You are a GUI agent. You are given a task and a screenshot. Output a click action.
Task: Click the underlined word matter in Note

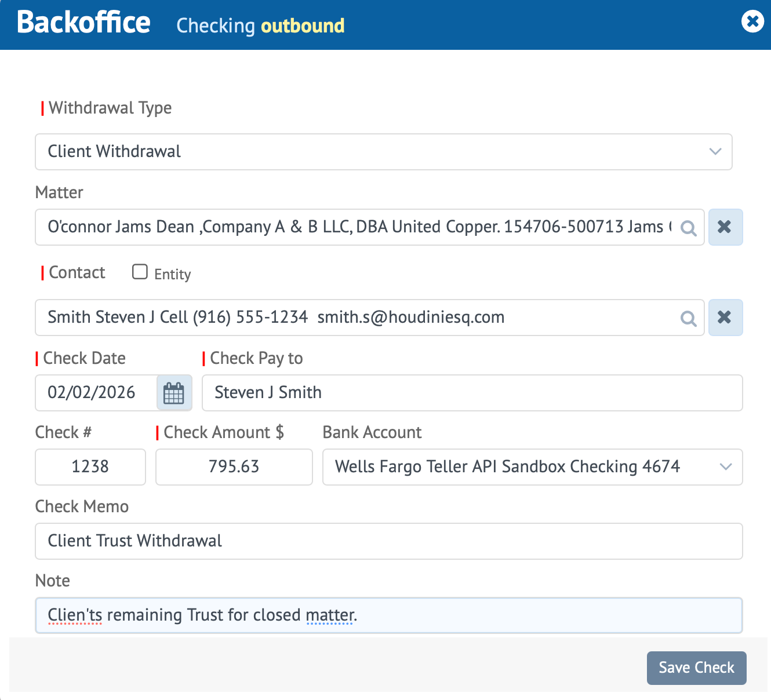point(330,615)
